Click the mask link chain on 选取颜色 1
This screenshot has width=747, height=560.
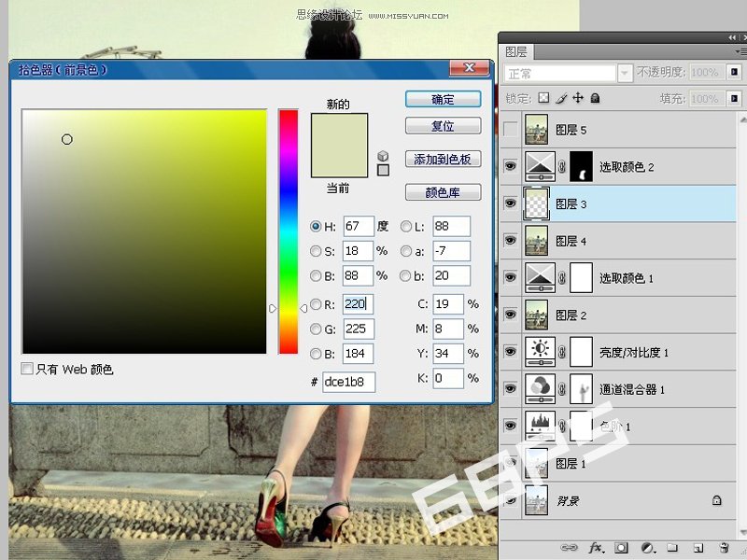(x=562, y=277)
